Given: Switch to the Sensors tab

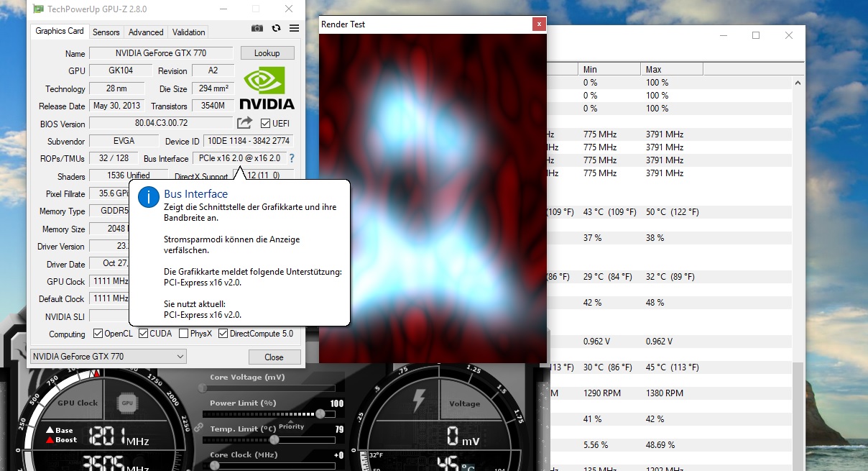Looking at the screenshot, I should pos(106,32).
